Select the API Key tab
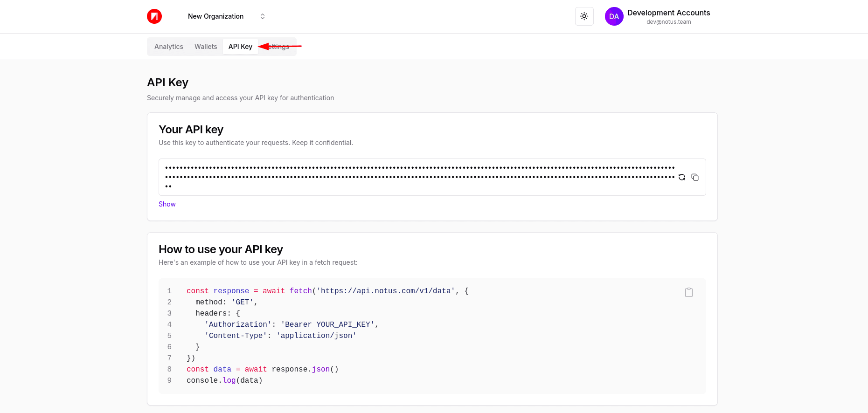Viewport: 868px width, 413px height. [240, 47]
